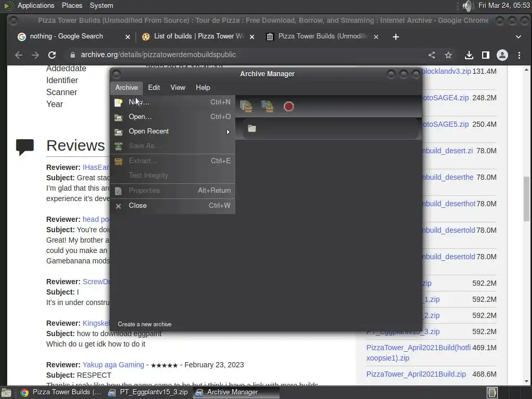Reload the archive.org page
This screenshot has height=399, width=532.
(52, 55)
